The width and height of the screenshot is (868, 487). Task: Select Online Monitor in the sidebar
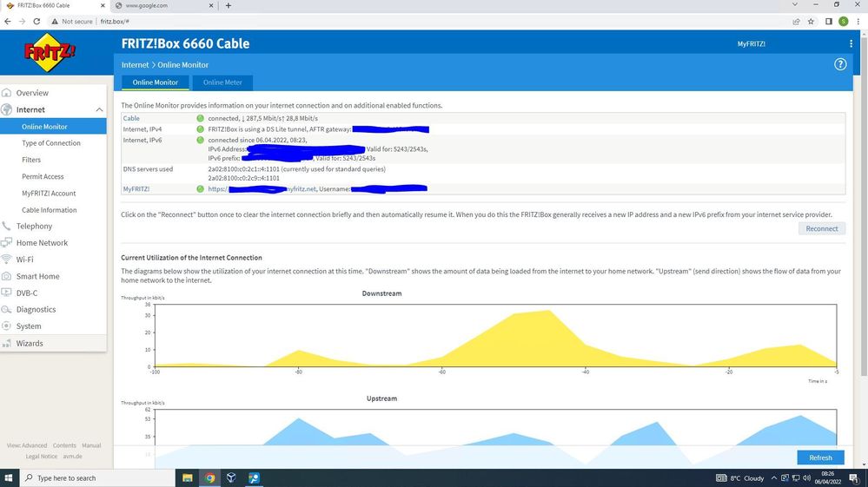53,127
